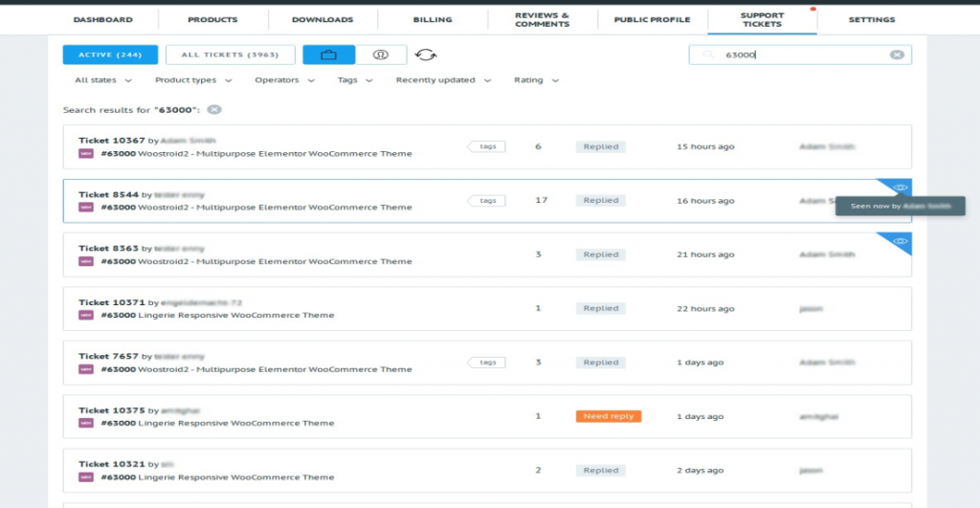The image size is (980, 508).
Task: Open Ticket 10375 with Need reply status
Action: (111, 410)
